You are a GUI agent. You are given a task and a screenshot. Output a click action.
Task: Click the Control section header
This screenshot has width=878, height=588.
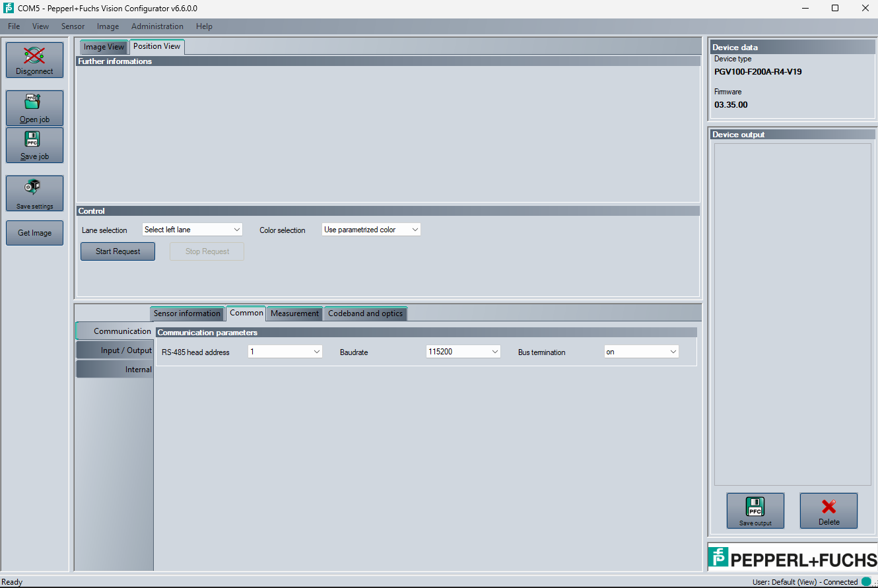coord(388,211)
